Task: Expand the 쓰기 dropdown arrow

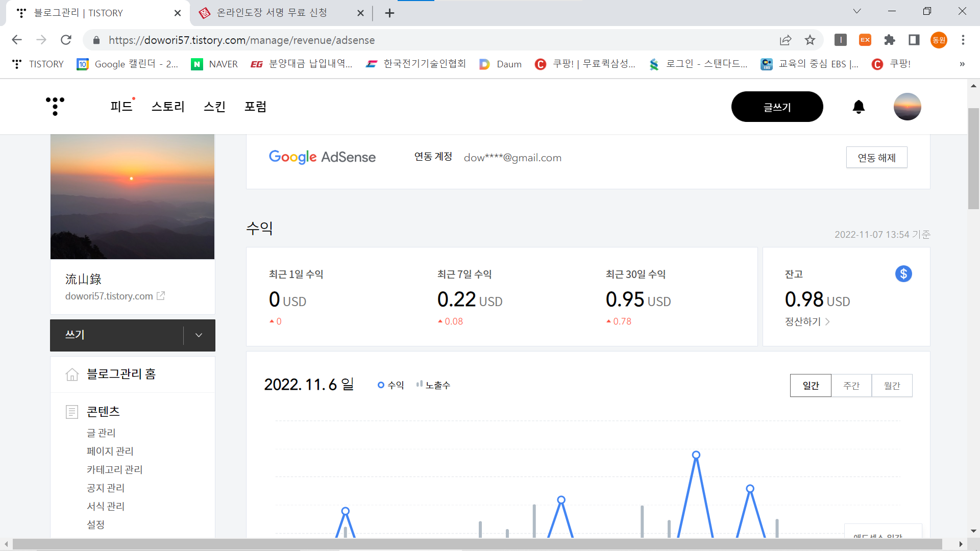Action: pos(199,335)
